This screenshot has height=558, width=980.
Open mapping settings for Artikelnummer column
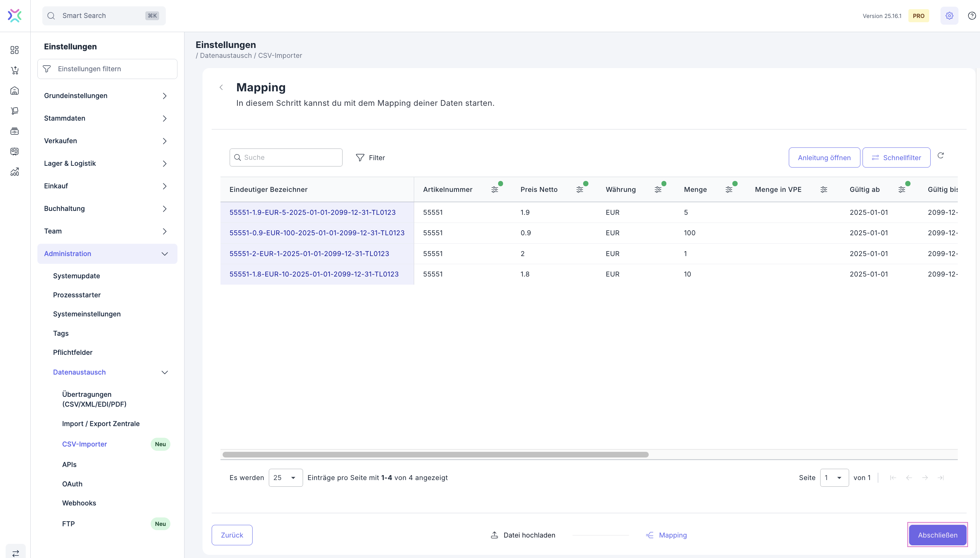(x=494, y=190)
